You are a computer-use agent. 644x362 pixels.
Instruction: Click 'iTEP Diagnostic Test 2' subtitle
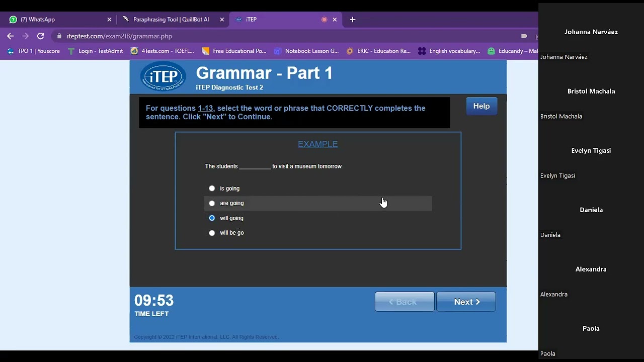click(x=229, y=87)
